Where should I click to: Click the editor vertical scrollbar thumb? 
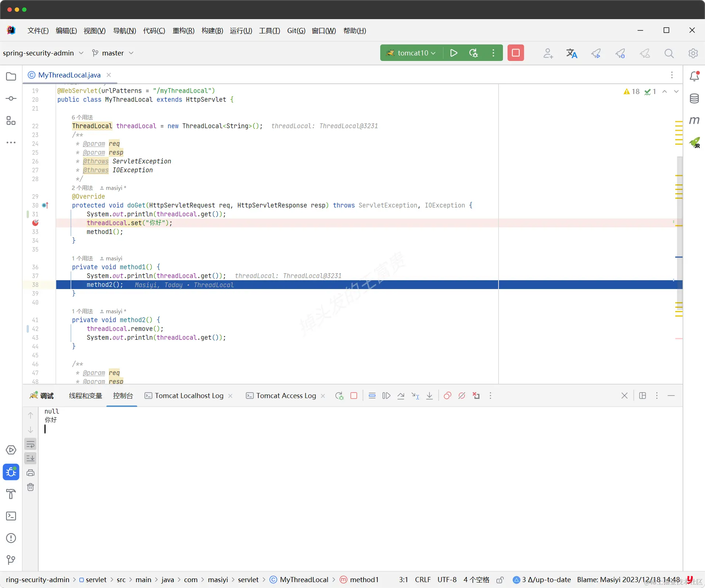point(680,220)
